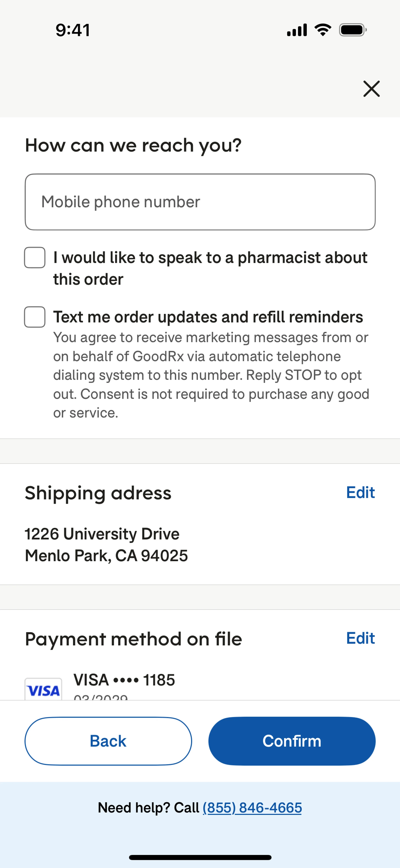The image size is (400, 868).
Task: Tap the 9:41 clock in status bar
Action: click(73, 30)
